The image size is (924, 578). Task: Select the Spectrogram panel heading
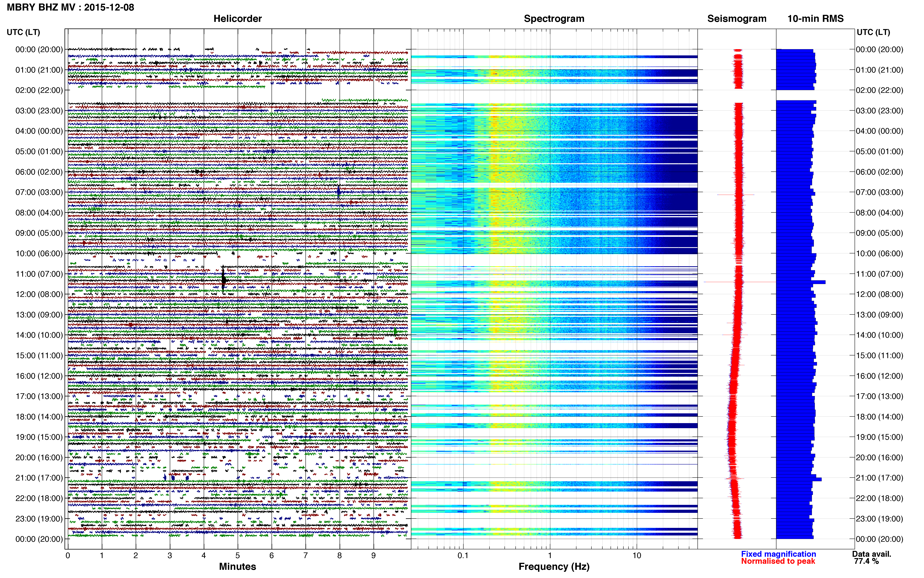click(x=554, y=19)
